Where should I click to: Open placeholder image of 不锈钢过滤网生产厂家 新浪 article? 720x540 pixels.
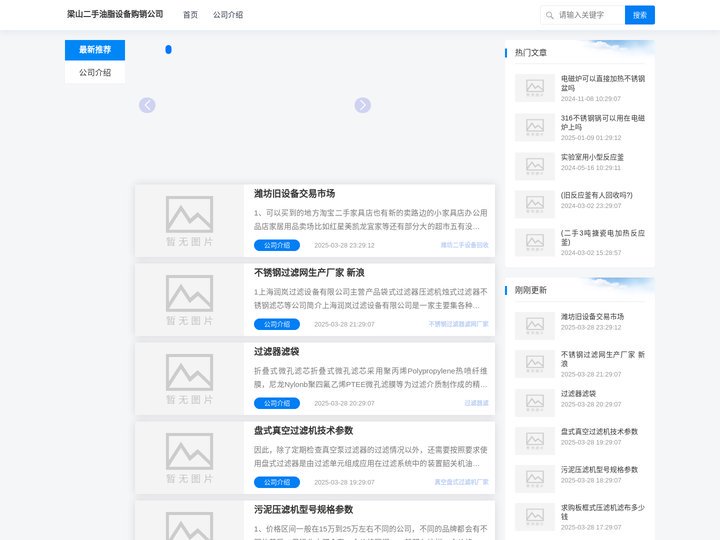(189, 300)
